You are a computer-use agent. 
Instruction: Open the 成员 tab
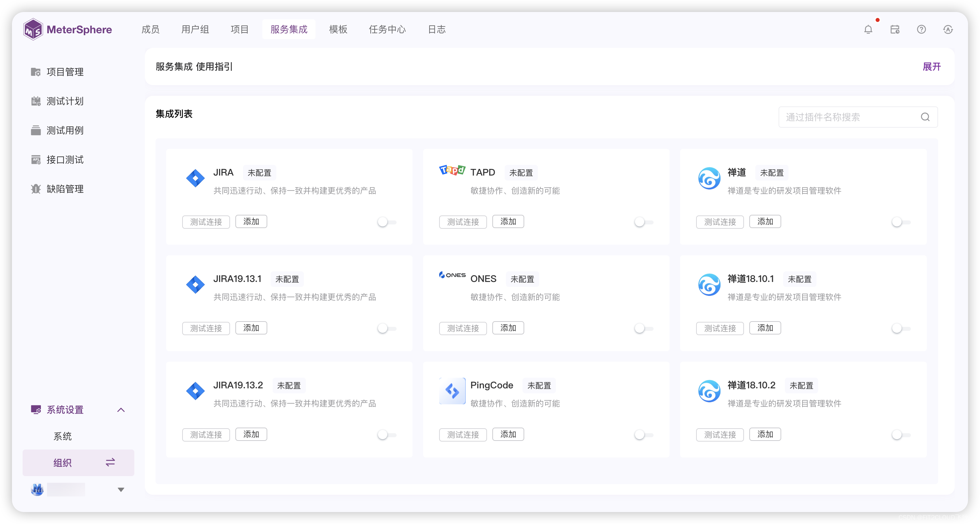point(151,29)
